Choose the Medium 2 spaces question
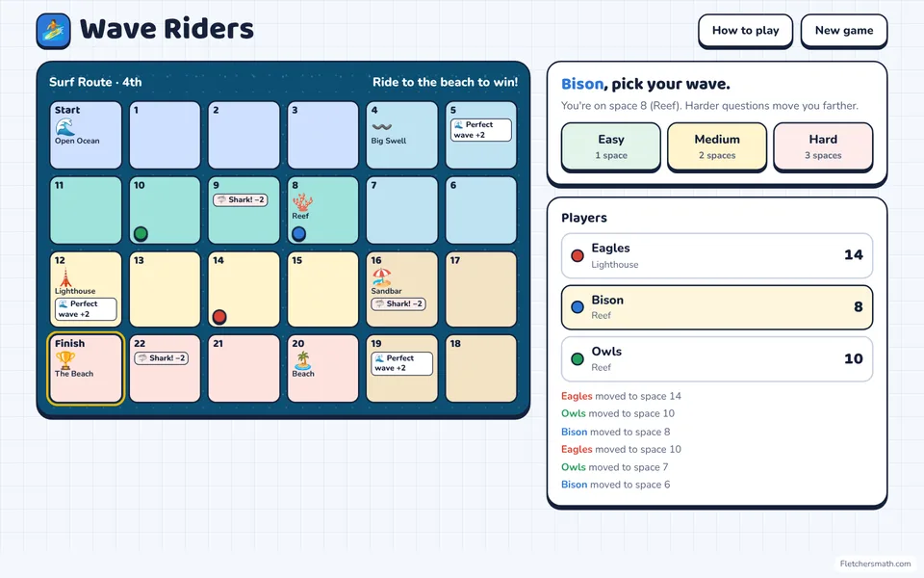Viewport: 924px width, 578px height. (717, 146)
